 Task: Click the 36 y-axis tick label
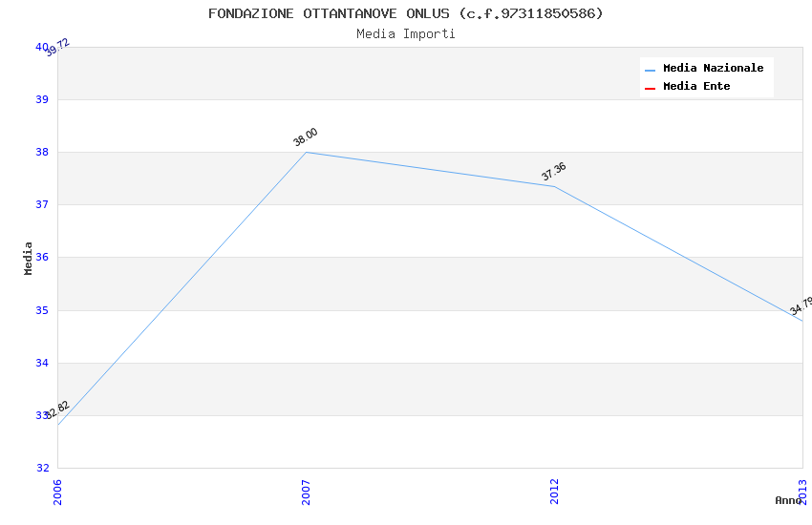42,258
